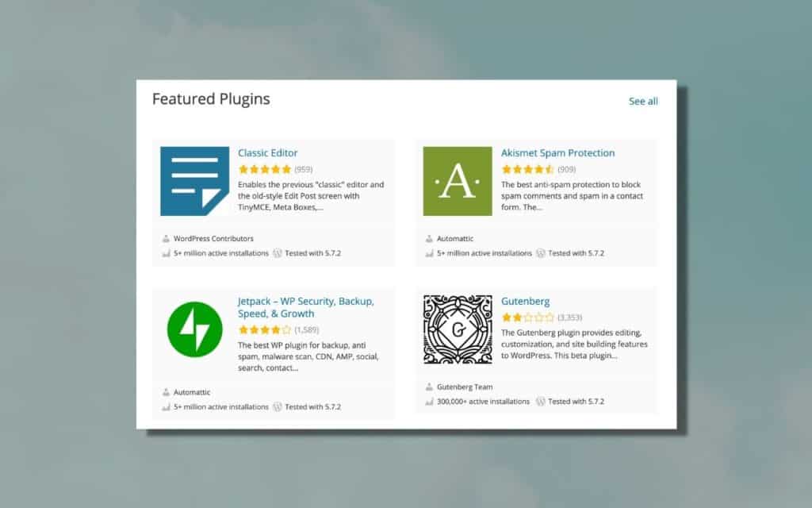
Task: Click the Classic Editor title link
Action: point(268,153)
